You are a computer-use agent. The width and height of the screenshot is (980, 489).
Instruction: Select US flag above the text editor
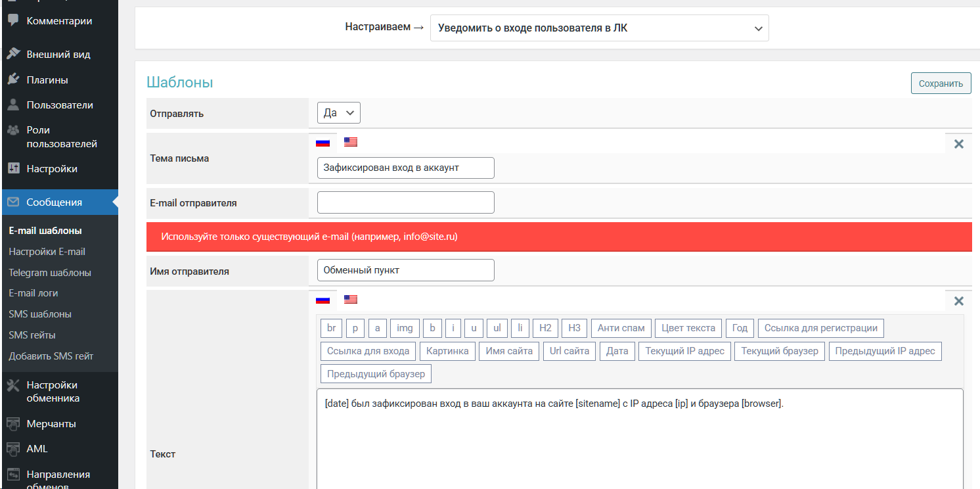pyautogui.click(x=351, y=300)
